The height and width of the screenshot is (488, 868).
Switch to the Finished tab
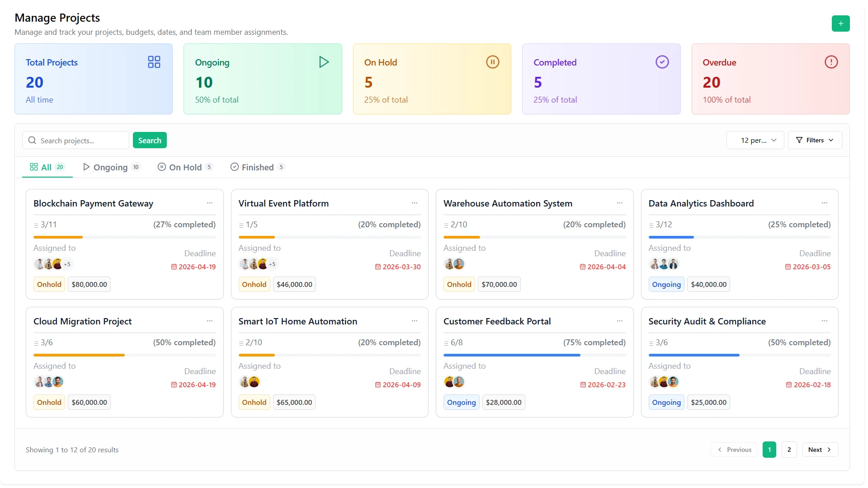258,167
